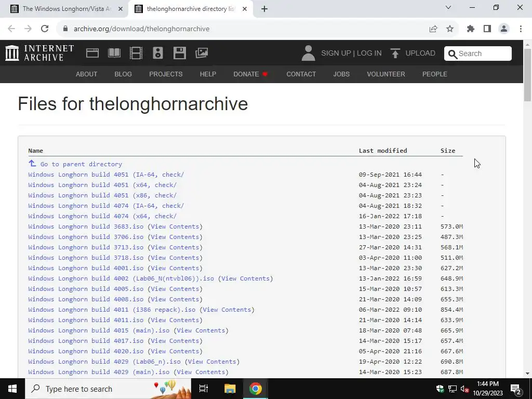
Task: Open the ABOUT menu item
Action: (87, 74)
